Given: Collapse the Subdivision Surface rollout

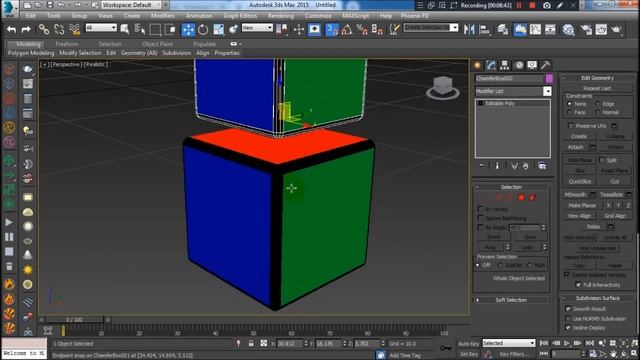Looking at the screenshot, I should tap(597, 298).
